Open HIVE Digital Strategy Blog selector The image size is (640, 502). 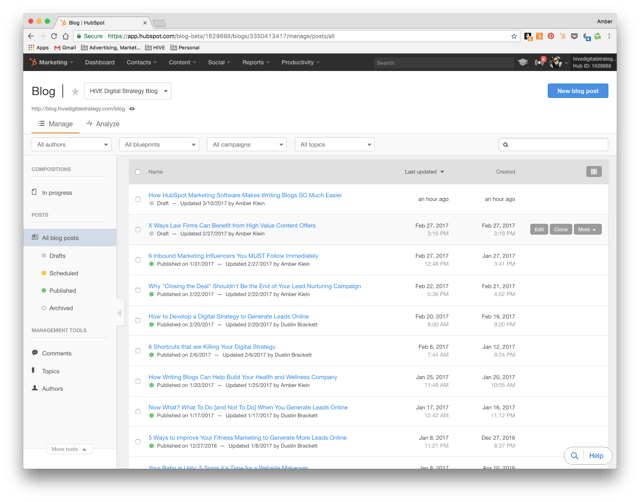pos(128,91)
